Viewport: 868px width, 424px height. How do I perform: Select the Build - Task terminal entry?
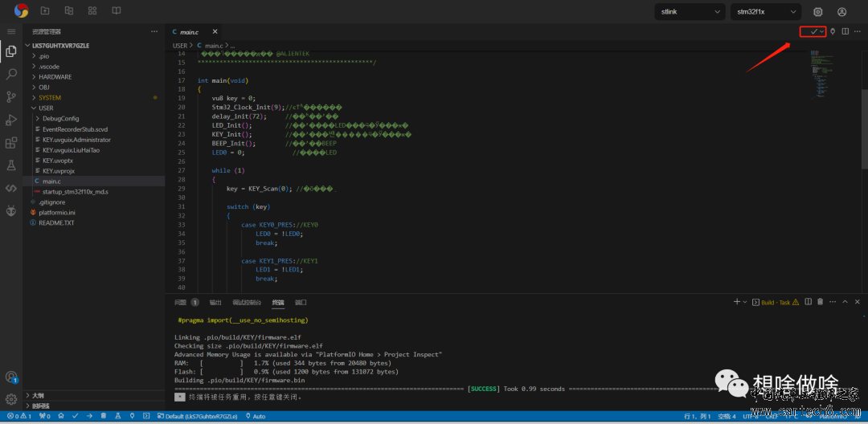(x=776, y=302)
